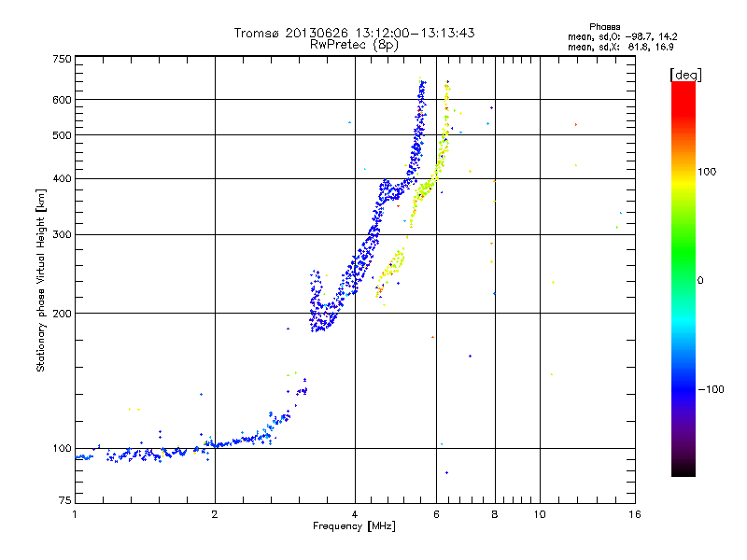This screenshot has width=747, height=560.
Task: Click the '400' y-axis tick label
Action: coord(62,178)
